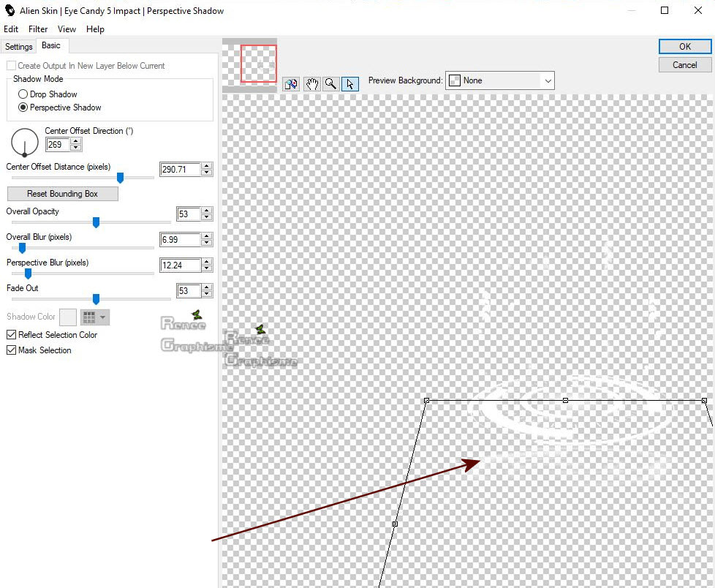Click the Shadow Color swatch
Viewport: 715px width, 588px height.
pyautogui.click(x=68, y=317)
